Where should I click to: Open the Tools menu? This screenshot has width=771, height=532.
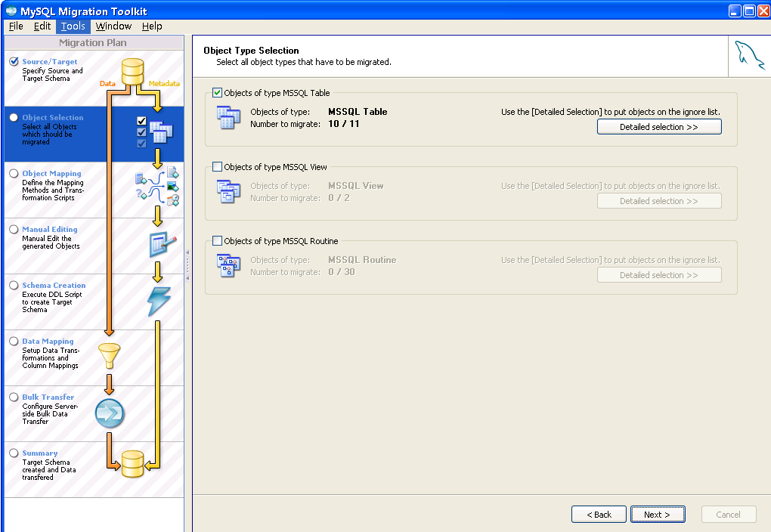[73, 26]
